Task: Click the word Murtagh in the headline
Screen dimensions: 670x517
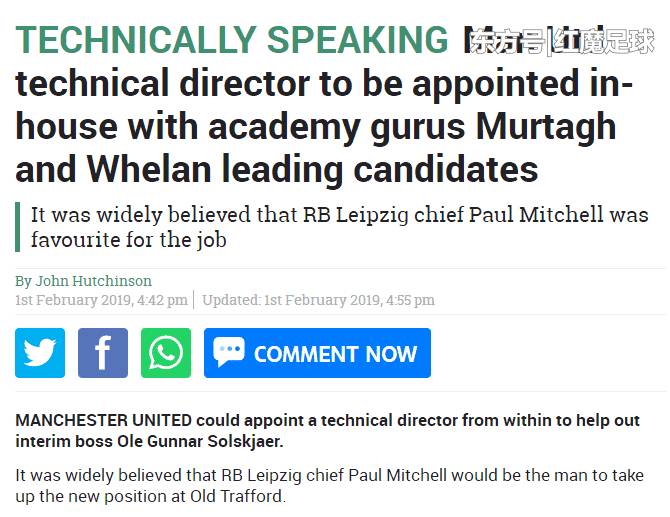Action: [546, 128]
